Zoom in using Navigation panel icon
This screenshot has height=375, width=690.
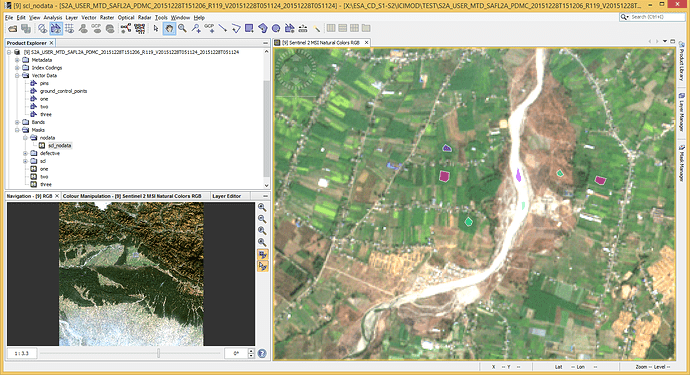click(x=262, y=207)
